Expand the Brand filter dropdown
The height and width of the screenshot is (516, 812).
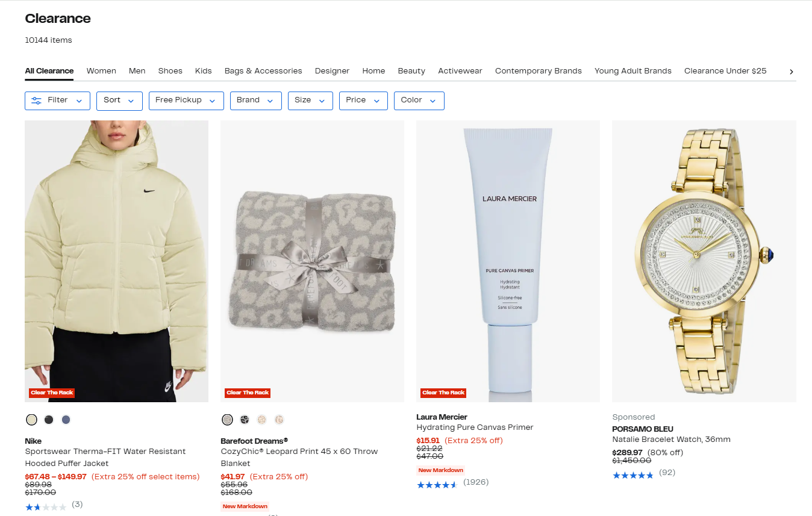click(x=256, y=101)
